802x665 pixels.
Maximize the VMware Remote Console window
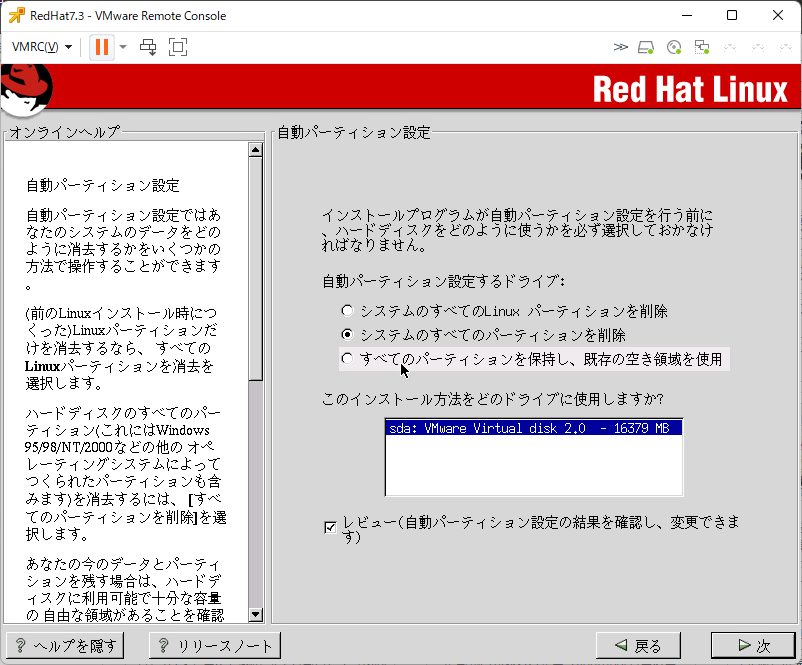(732, 15)
